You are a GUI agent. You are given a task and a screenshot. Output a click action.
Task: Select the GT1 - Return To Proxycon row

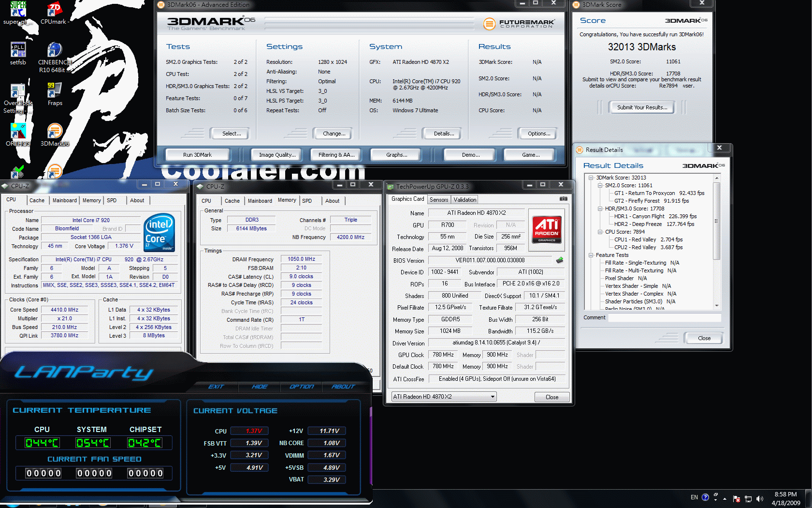point(659,193)
